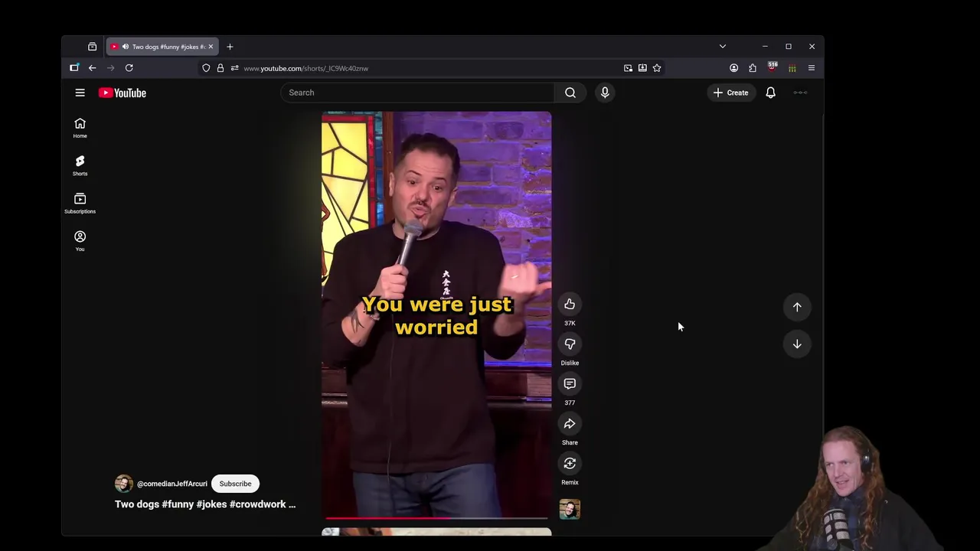Open Shorts in the sidebar

tap(80, 165)
